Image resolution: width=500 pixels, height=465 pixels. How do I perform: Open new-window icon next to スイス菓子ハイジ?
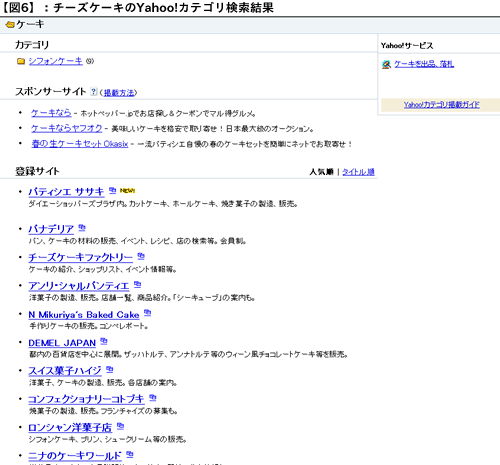point(110,369)
